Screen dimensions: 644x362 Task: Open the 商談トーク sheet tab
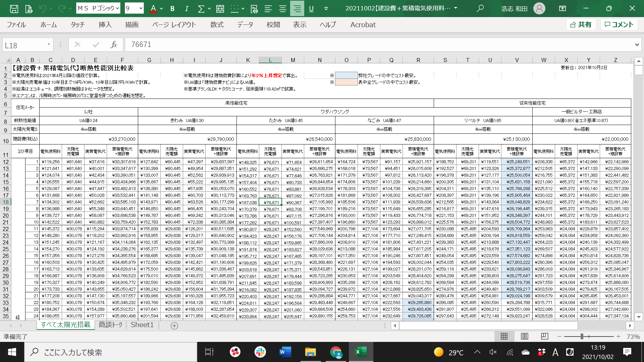click(110, 325)
